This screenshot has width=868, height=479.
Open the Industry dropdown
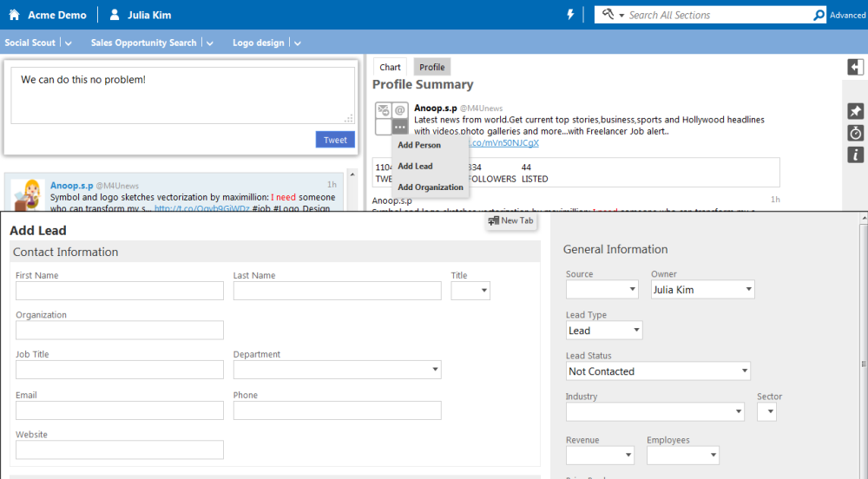pyautogui.click(x=654, y=411)
